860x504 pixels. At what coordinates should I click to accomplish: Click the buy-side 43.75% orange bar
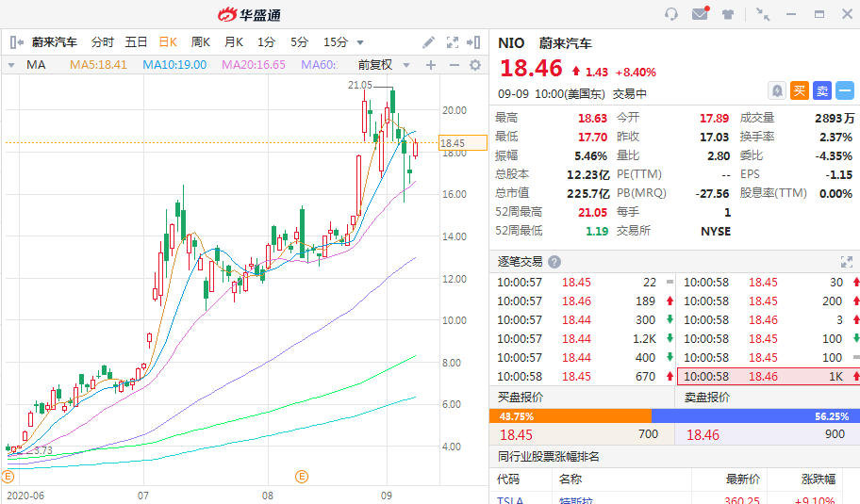(x=571, y=416)
